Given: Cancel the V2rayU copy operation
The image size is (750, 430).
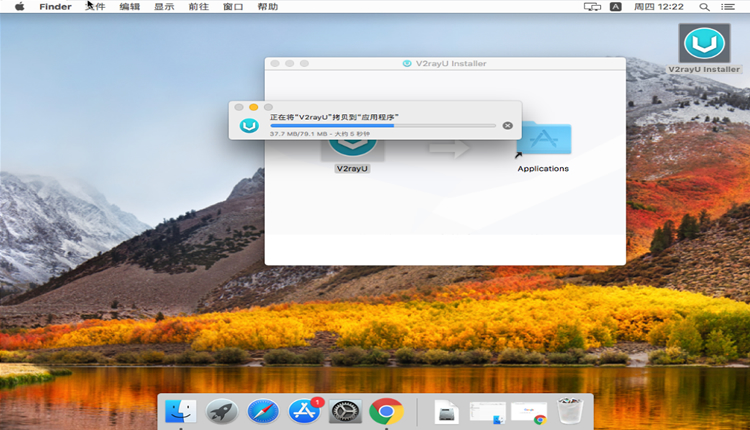Looking at the screenshot, I should tap(507, 125).
